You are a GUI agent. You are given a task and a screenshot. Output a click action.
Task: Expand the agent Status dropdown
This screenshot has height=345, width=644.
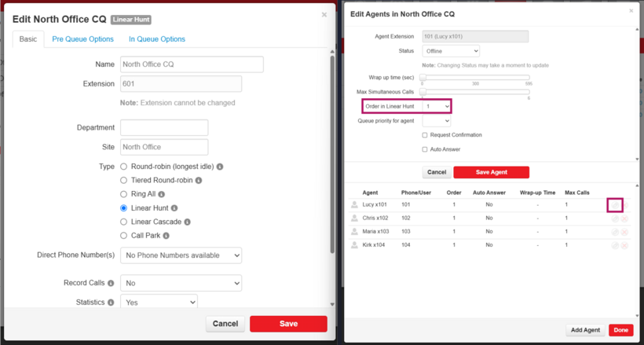click(451, 51)
